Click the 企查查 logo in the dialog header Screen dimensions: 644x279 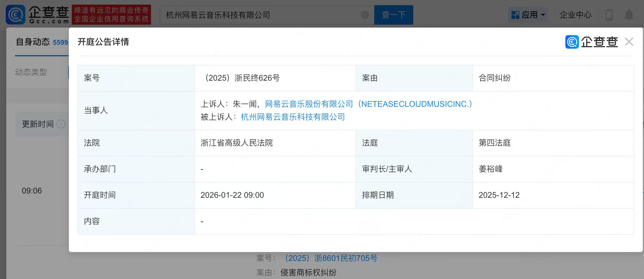591,42
